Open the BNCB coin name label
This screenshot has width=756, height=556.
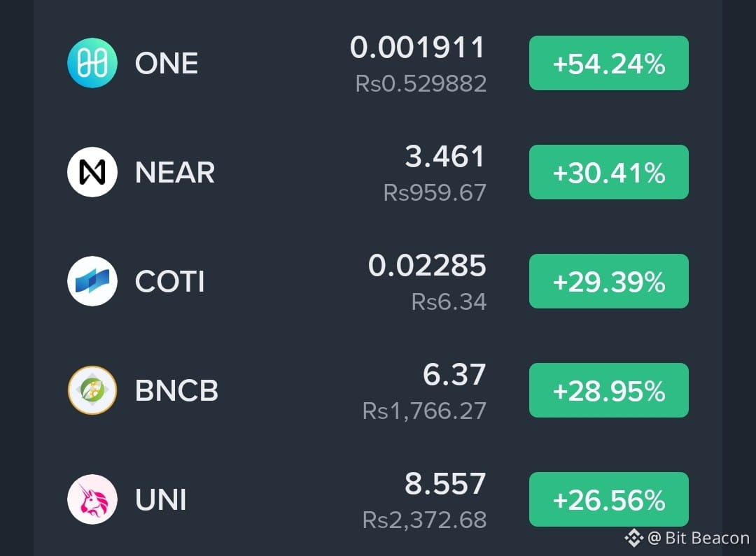[176, 391]
